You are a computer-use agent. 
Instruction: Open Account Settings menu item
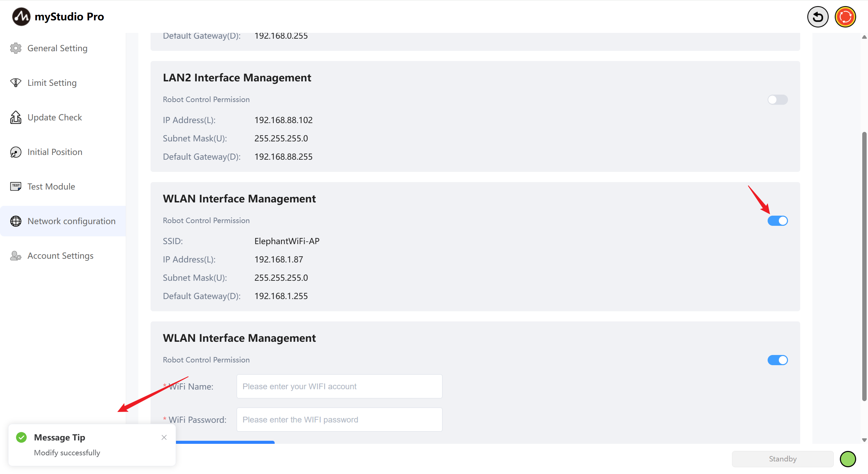click(60, 256)
